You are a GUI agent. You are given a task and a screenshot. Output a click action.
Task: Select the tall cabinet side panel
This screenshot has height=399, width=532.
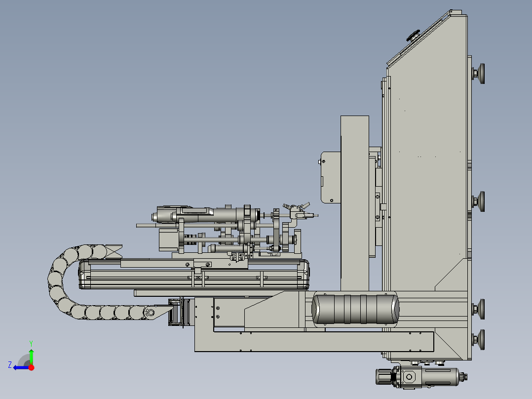pyautogui.click(x=427, y=170)
